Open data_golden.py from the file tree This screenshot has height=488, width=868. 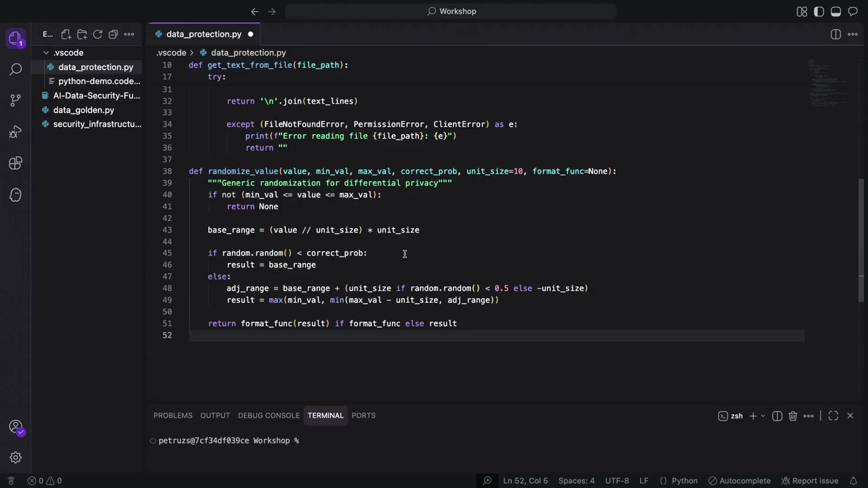(x=83, y=110)
